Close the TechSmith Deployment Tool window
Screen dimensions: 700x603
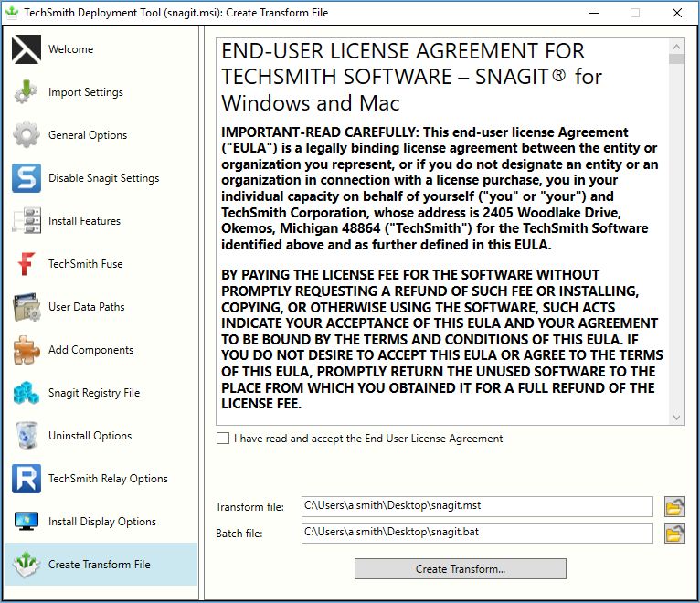point(677,13)
